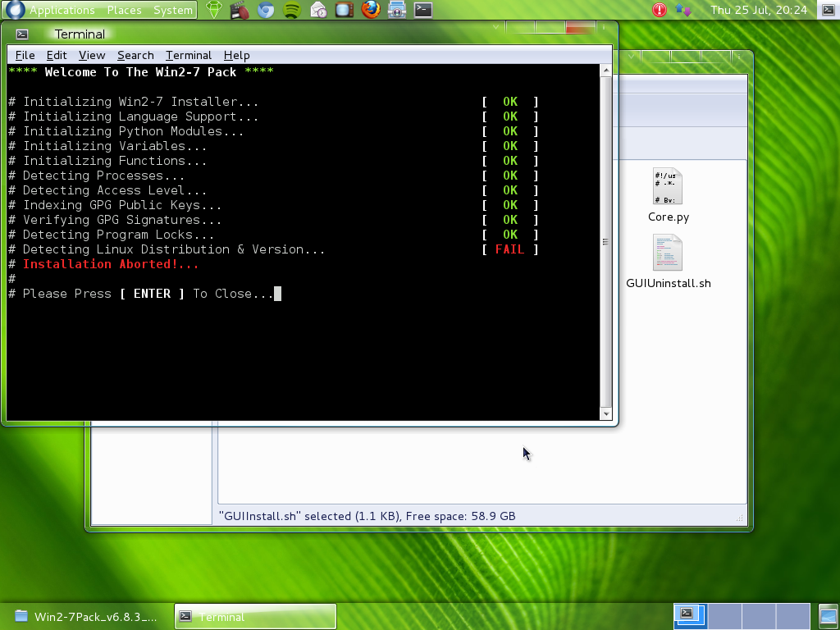Open the terminal's Search menu
The image size is (840, 630).
click(135, 55)
